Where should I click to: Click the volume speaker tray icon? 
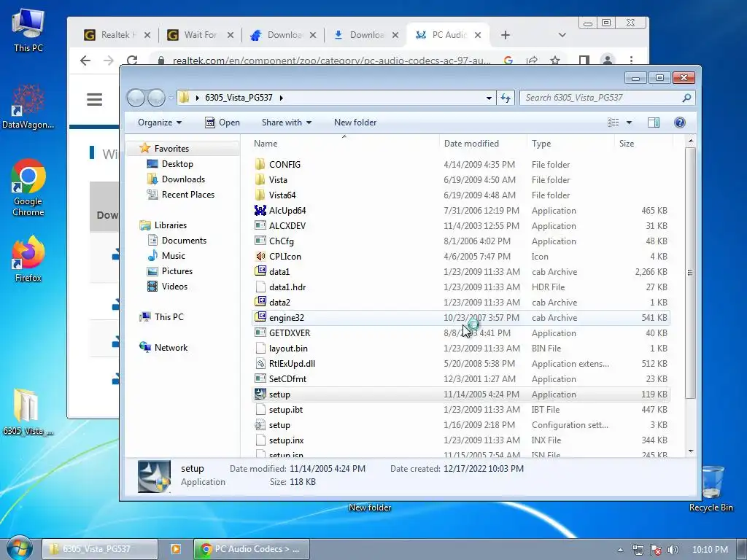point(673,550)
